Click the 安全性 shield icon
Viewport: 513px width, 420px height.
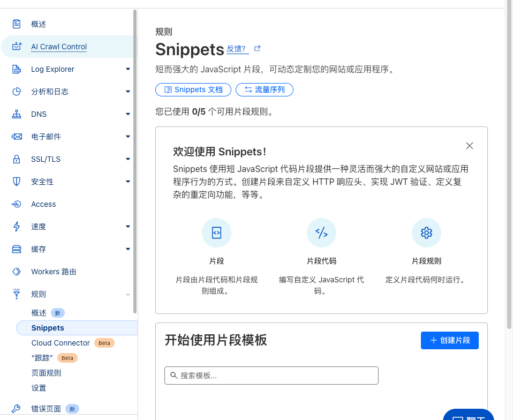(x=17, y=182)
